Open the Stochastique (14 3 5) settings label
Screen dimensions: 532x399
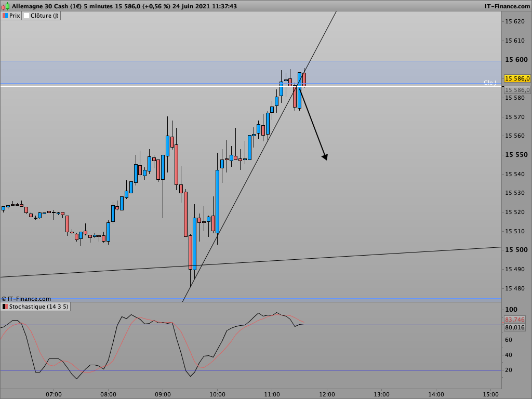click(35, 307)
